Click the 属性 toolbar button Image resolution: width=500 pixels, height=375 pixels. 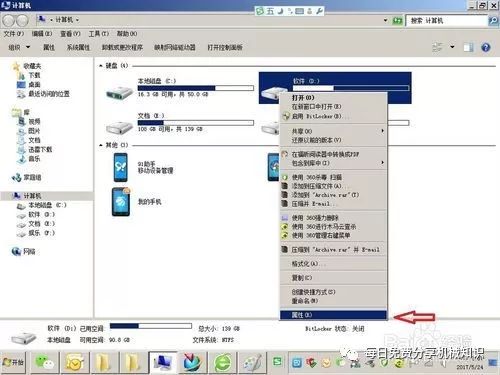click(x=49, y=48)
